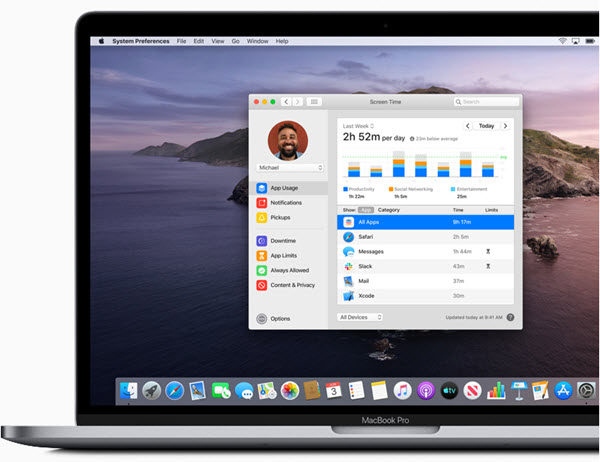Open the App Usage sidebar item
This screenshot has height=462, width=600.
click(289, 188)
